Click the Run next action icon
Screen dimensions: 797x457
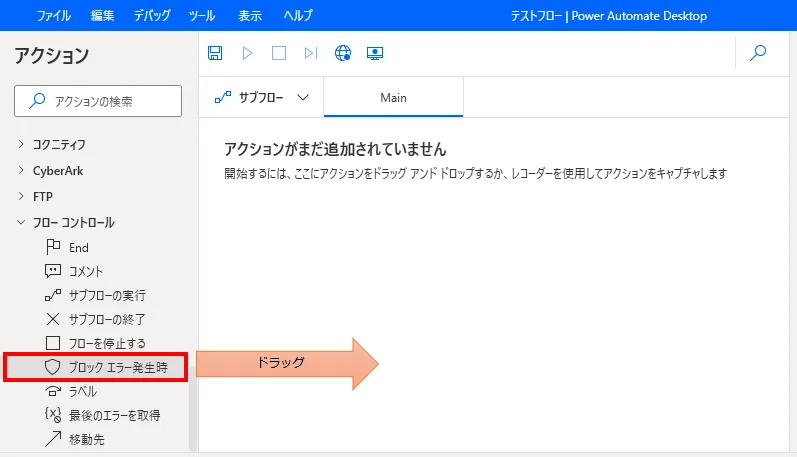click(x=311, y=53)
